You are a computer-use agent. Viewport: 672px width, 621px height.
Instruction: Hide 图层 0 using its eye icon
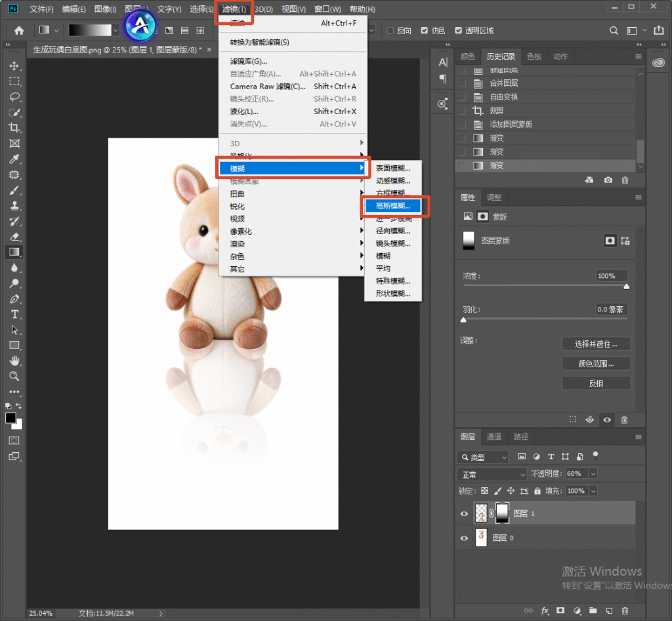pyautogui.click(x=464, y=538)
